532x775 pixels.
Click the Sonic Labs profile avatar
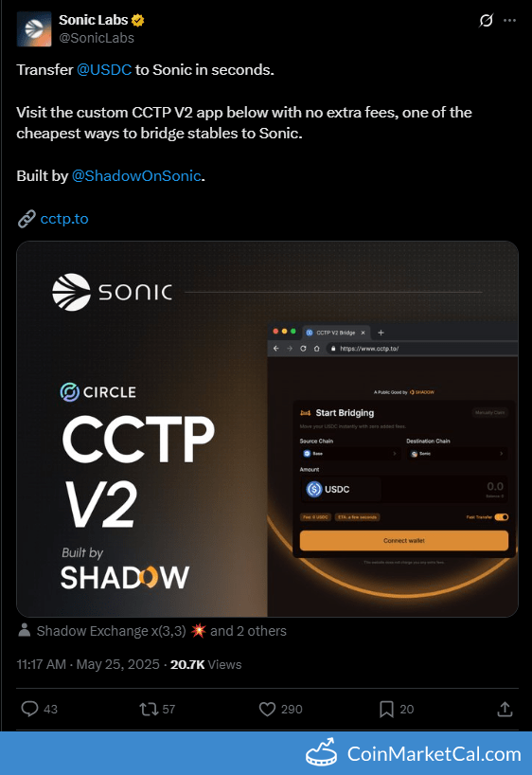coord(33,29)
